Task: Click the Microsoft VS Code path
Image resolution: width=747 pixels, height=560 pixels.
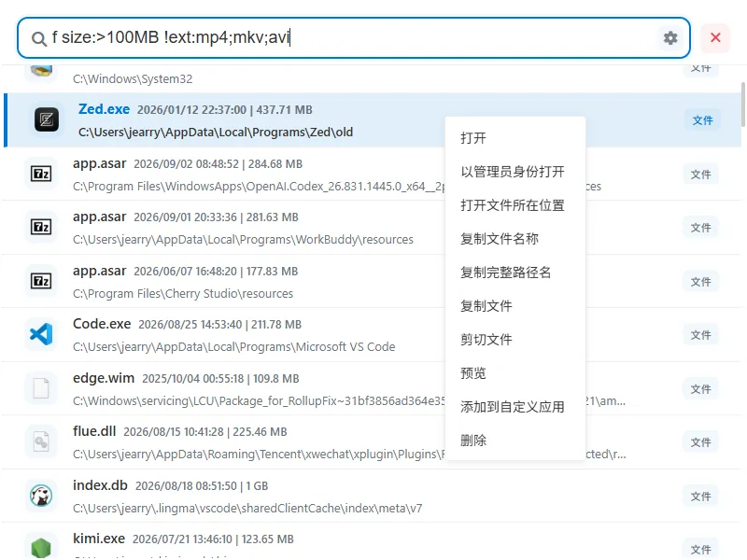Action: (234, 346)
